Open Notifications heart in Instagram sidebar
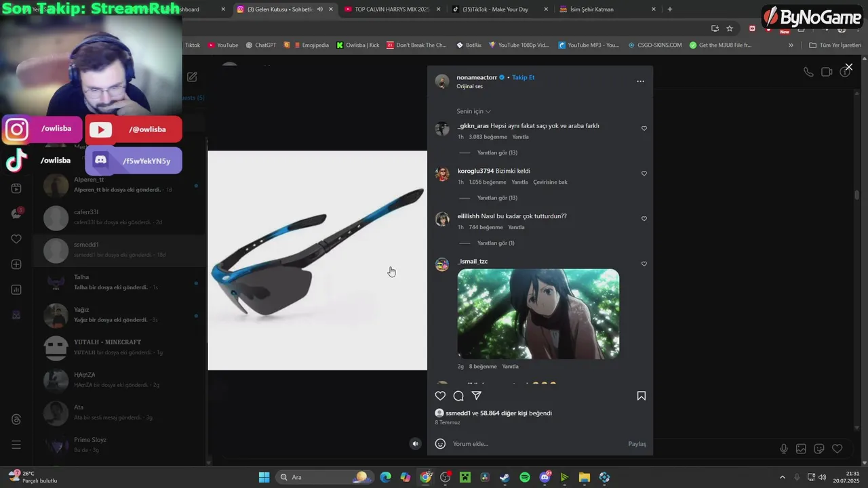This screenshot has width=868, height=488. click(16, 239)
